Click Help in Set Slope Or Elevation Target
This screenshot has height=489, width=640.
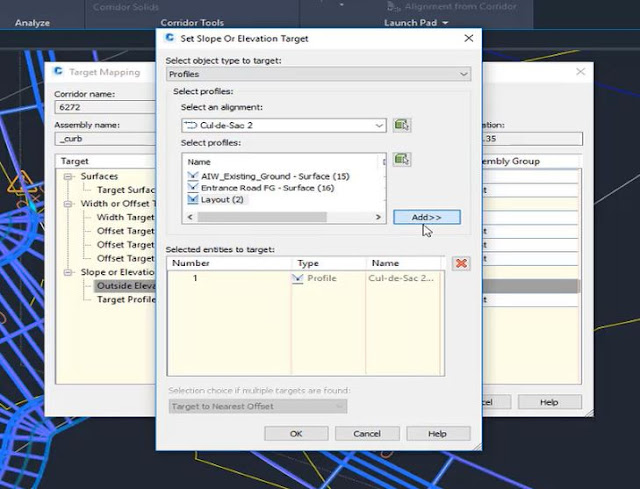coord(438,433)
